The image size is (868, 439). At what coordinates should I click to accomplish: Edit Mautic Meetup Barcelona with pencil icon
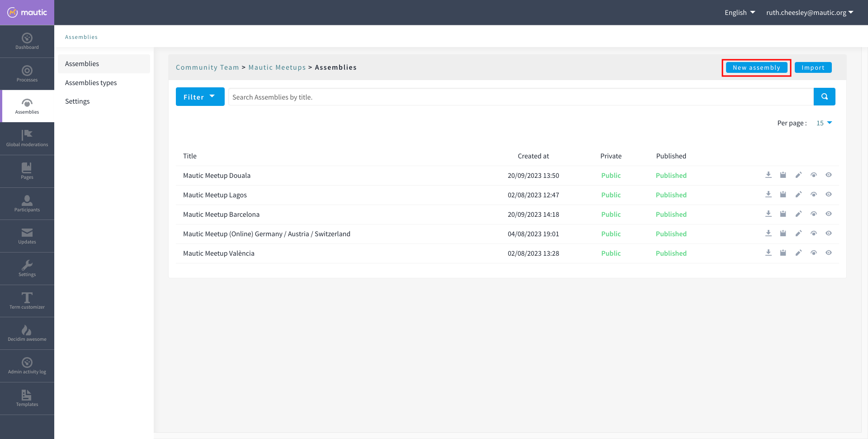click(x=798, y=214)
